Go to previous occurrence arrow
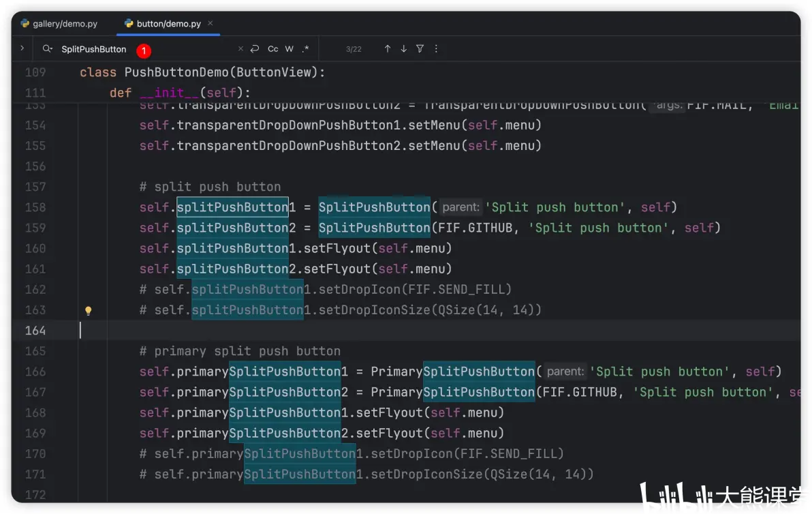Viewport: 812px width, 514px height. click(388, 48)
